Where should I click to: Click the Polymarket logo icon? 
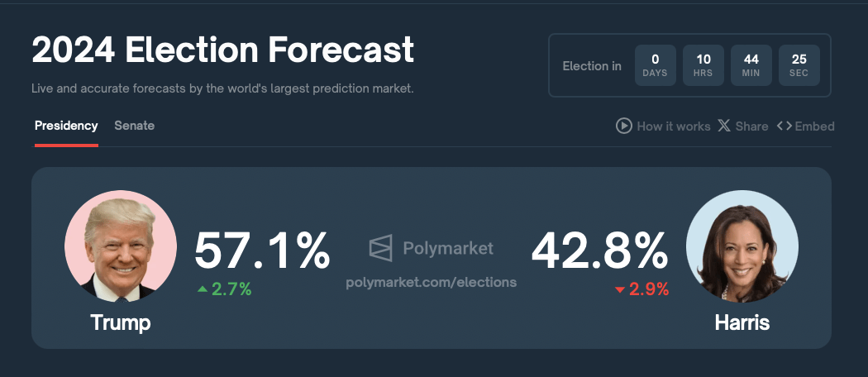click(x=381, y=247)
